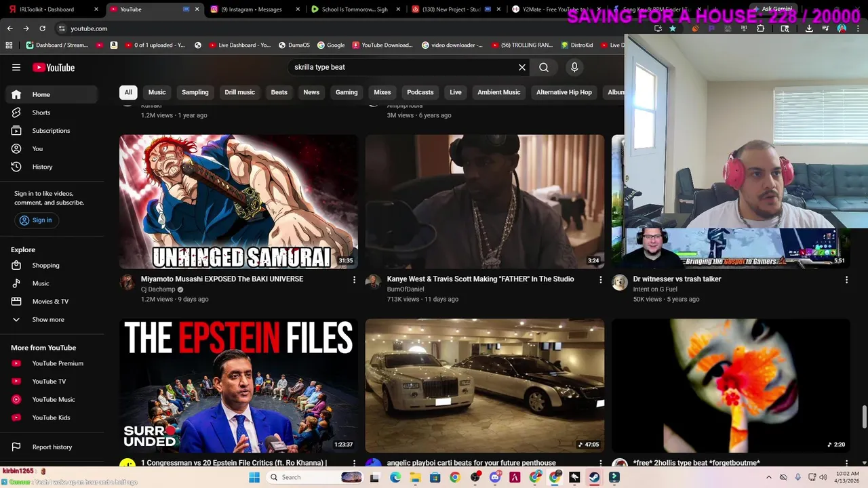
Task: Open File Explorer from the taskbar
Action: click(x=415, y=477)
